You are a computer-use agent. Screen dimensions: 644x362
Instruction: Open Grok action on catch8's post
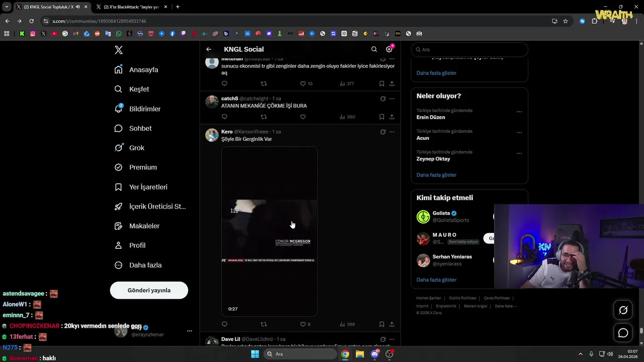383,99
